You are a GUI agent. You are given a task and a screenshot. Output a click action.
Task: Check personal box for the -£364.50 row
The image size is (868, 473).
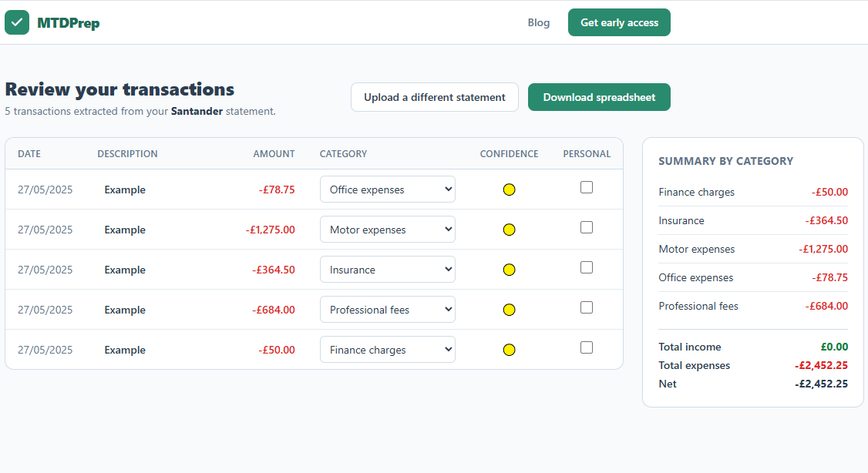tap(587, 268)
